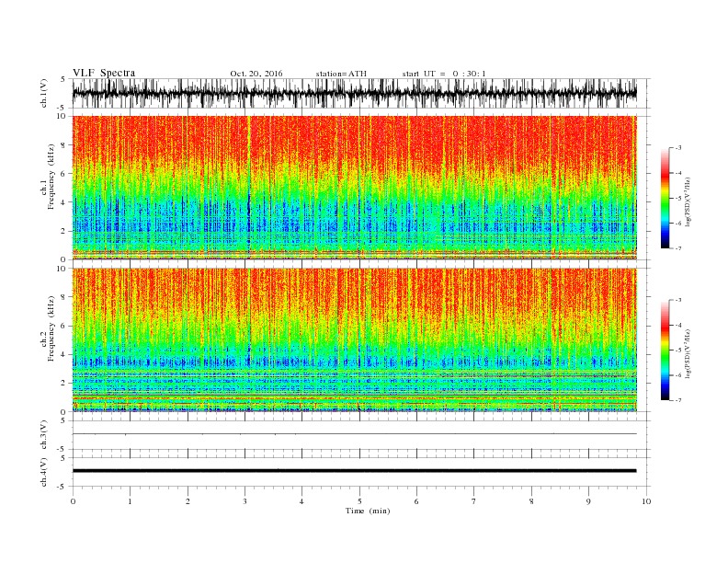Viewport: 728px width, 563px height.
Task: Click the "station=ATH" label
Action: click(341, 74)
